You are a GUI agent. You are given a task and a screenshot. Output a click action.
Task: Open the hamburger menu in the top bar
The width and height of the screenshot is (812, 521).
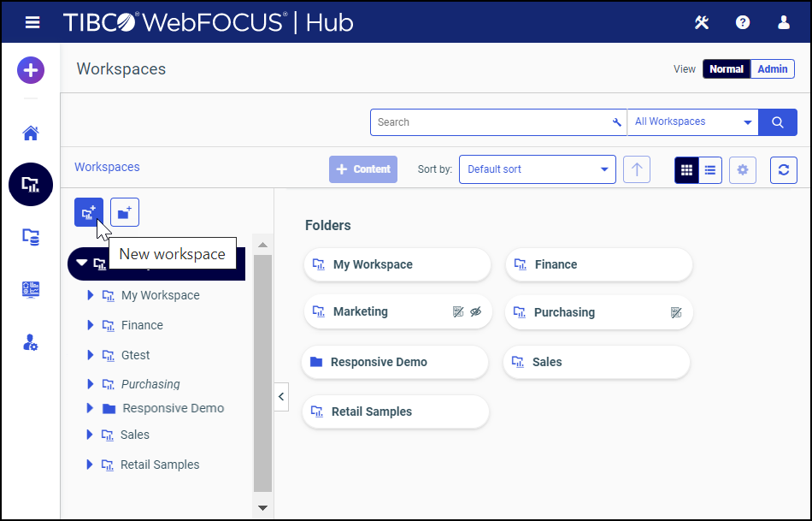coord(32,22)
